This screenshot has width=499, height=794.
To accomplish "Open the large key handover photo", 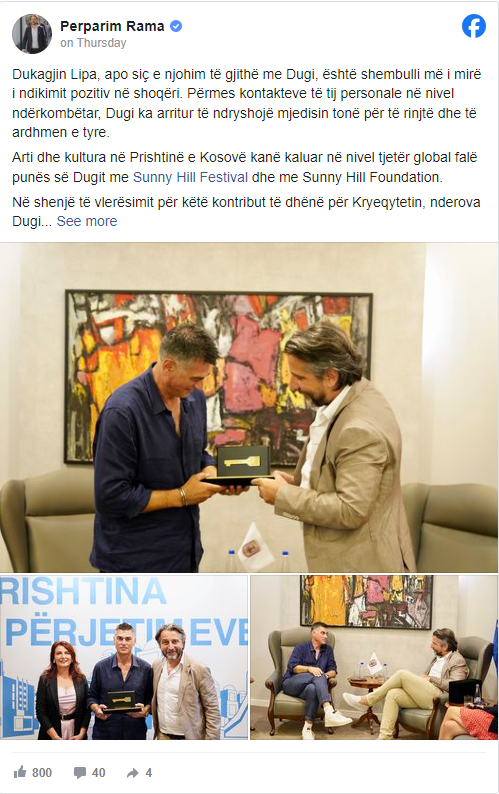I will tap(249, 408).
